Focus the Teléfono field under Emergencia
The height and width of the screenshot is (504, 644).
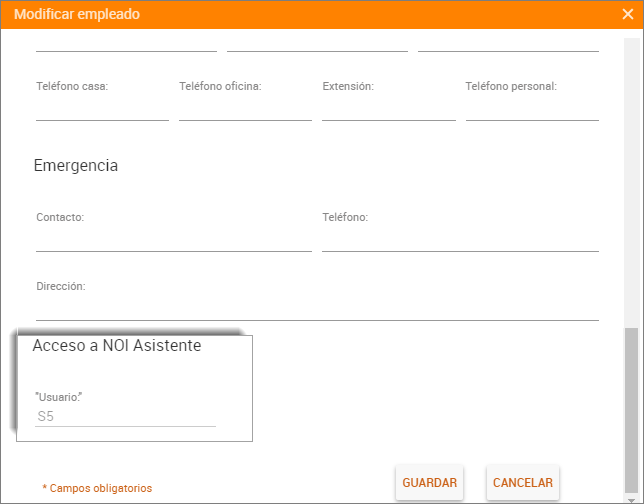pyautogui.click(x=460, y=239)
